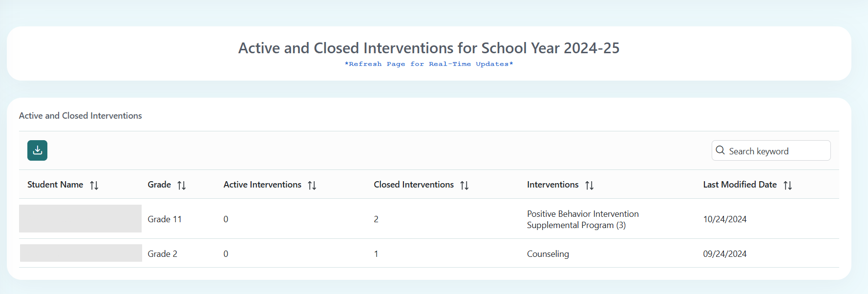Select the Counseling intervention row
This screenshot has width=868, height=294.
(x=548, y=253)
